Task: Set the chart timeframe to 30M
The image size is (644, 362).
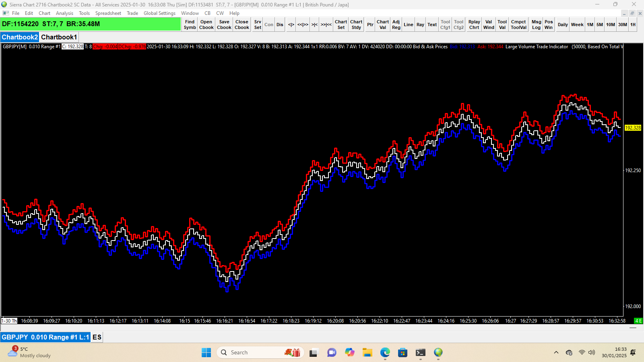Action: click(x=622, y=25)
